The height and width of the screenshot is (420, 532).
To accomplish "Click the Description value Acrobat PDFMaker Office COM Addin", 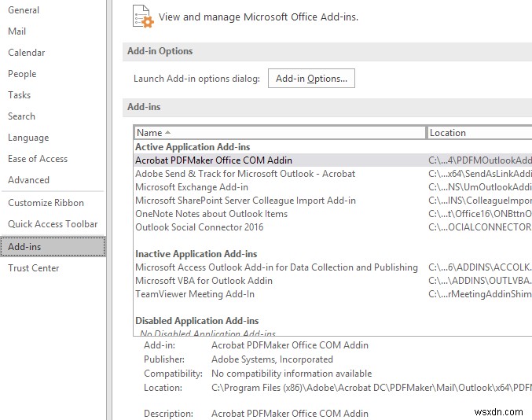I will click(x=290, y=414).
